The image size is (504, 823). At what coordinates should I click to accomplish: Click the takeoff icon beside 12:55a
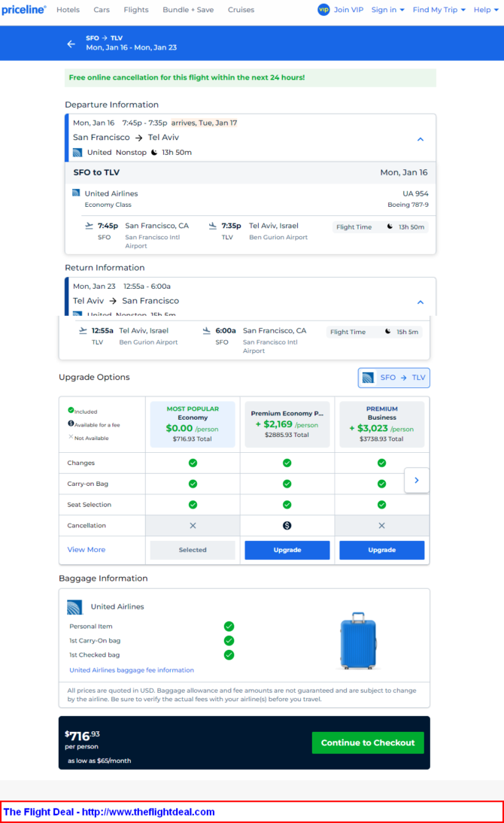[x=83, y=331]
